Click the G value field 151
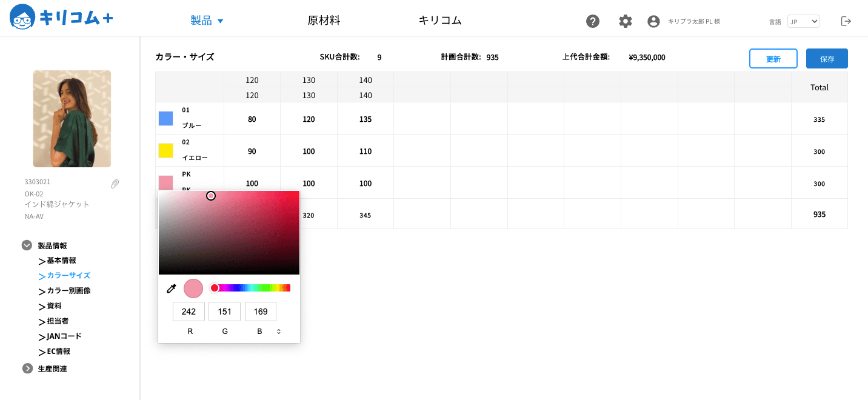This screenshot has width=868, height=400. click(x=224, y=312)
